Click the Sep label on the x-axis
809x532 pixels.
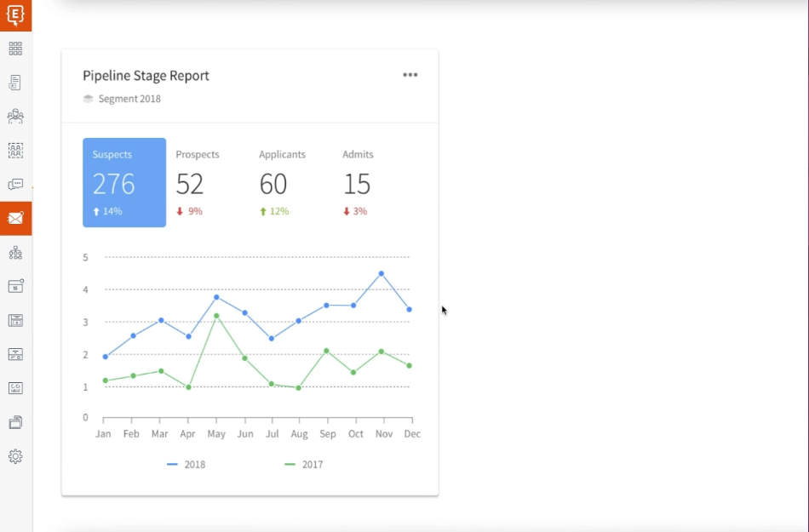tap(328, 433)
